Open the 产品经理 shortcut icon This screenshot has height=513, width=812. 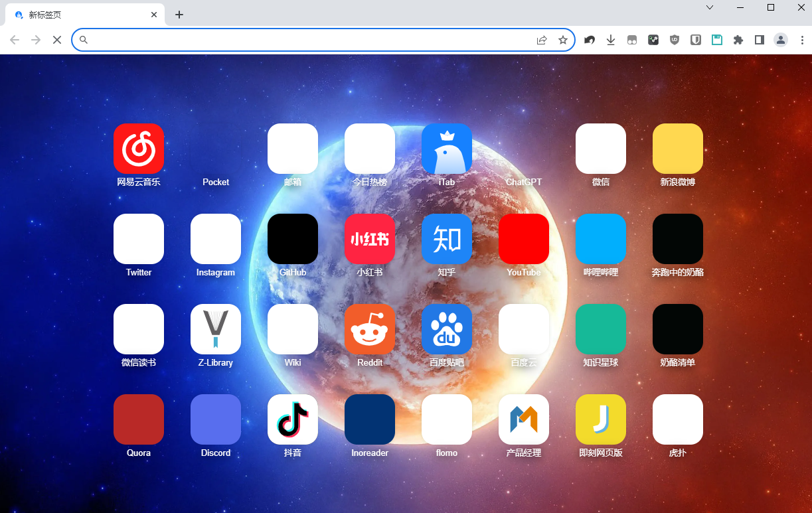tap(524, 419)
